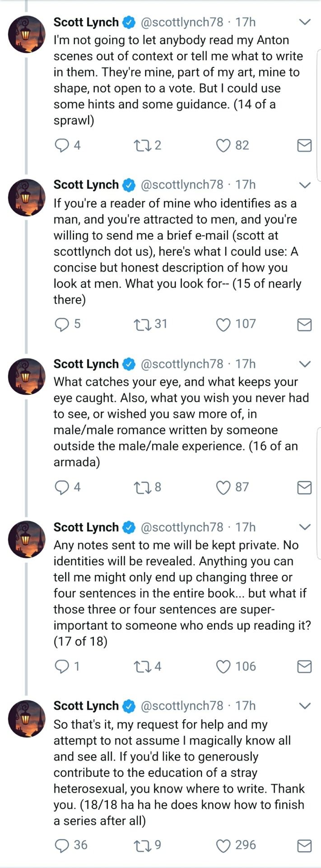This screenshot has height=868, width=321.
Task: Open reply for the tweet with 36 replies
Action: tap(61, 845)
